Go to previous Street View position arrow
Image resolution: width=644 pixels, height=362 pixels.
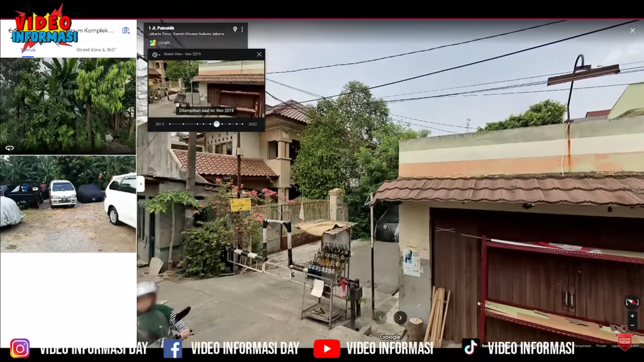(380, 318)
